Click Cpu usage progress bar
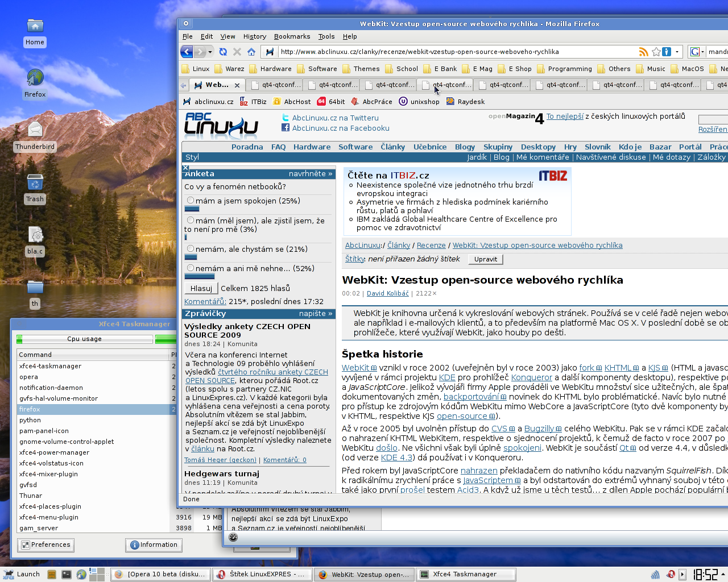 [x=85, y=339]
